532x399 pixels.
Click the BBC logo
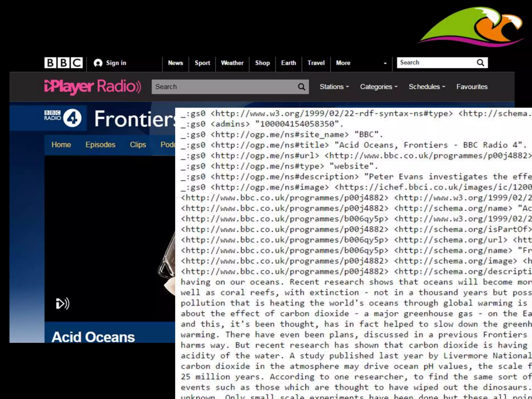(x=63, y=63)
